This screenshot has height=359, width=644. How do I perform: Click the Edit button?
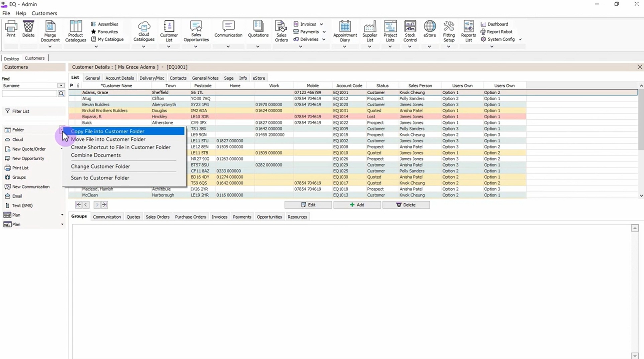pos(308,205)
